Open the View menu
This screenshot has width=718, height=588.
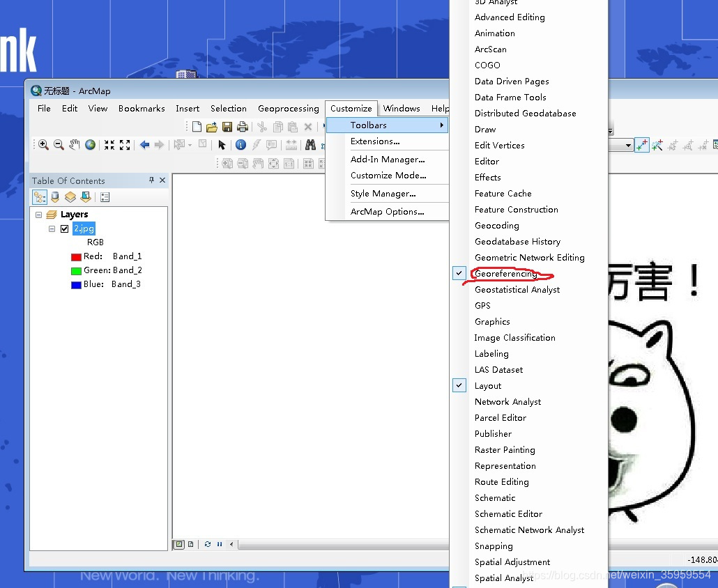pyautogui.click(x=98, y=109)
